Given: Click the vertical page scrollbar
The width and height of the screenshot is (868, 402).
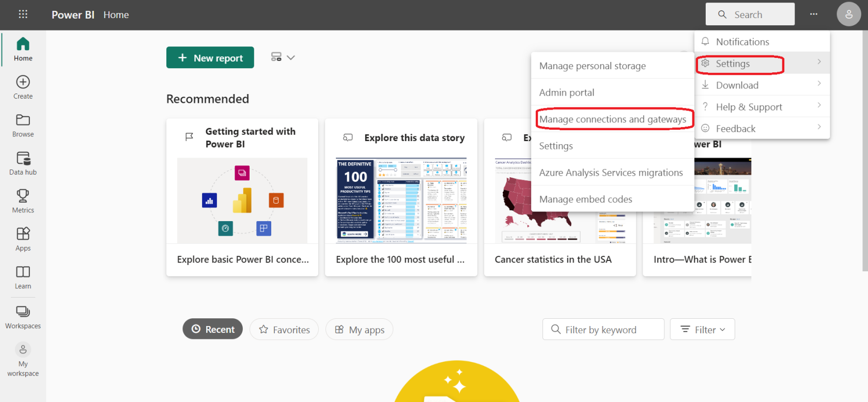Looking at the screenshot, I should click(865, 151).
